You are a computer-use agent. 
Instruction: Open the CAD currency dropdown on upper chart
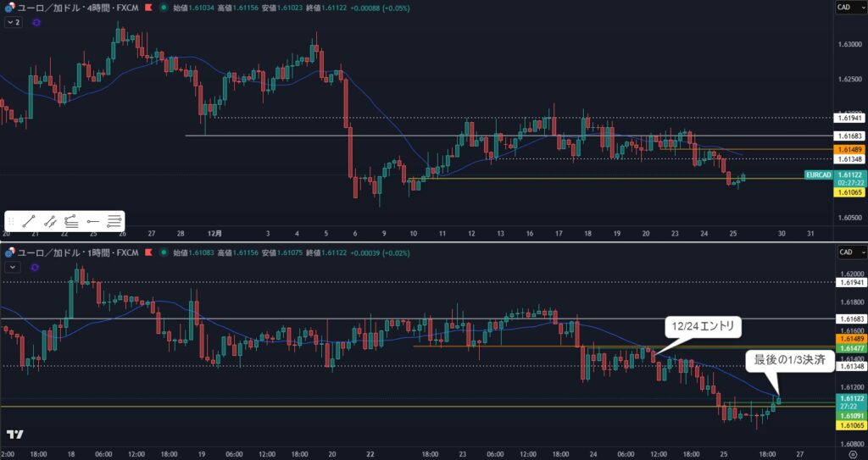click(x=848, y=8)
